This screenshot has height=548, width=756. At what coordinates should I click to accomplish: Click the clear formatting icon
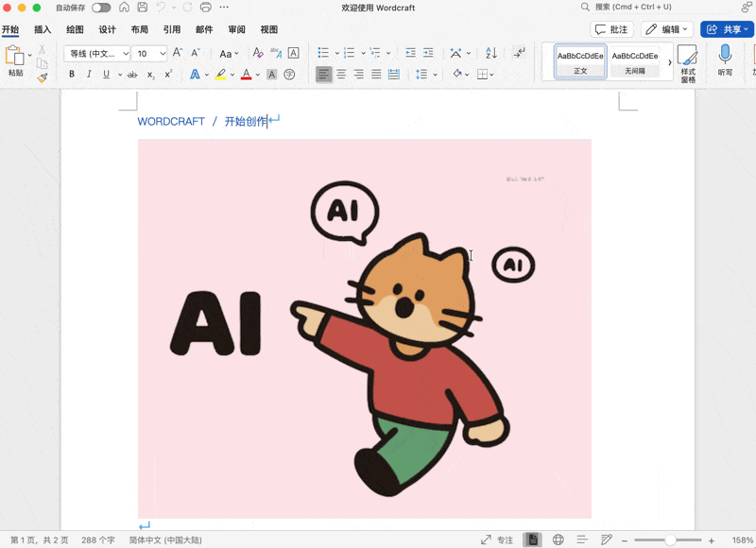258,53
